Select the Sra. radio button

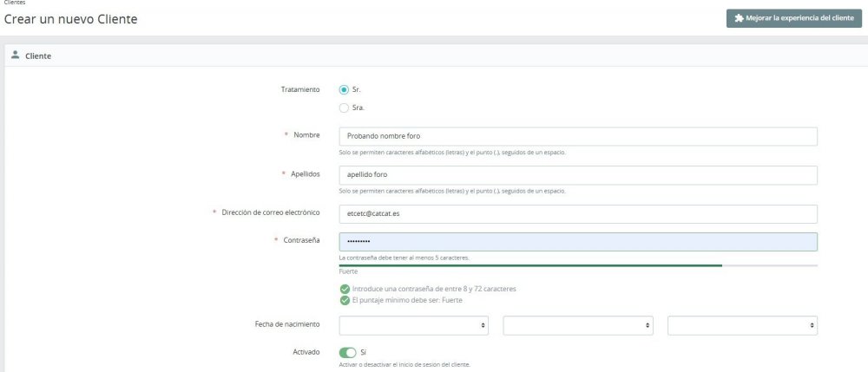[344, 108]
